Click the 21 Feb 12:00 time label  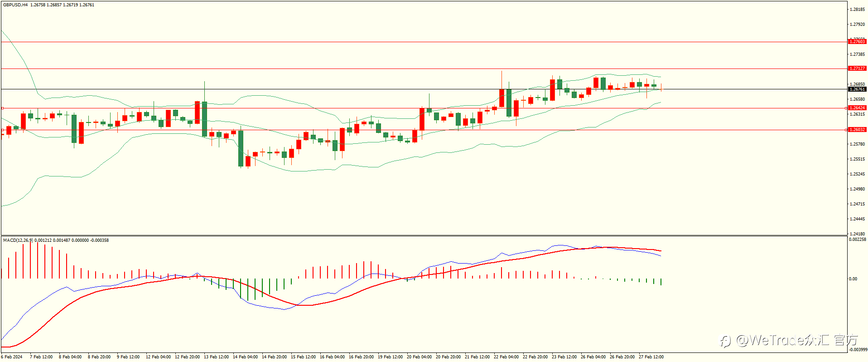477,357
